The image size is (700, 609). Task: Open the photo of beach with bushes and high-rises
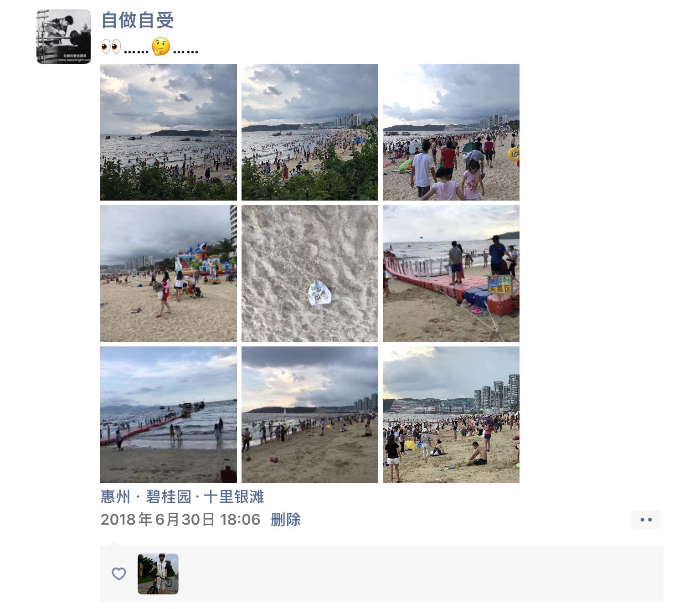pyautogui.click(x=310, y=132)
